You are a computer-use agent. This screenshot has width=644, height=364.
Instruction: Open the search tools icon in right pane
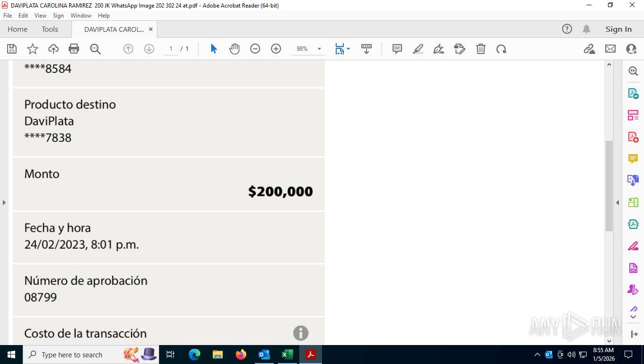633,71
